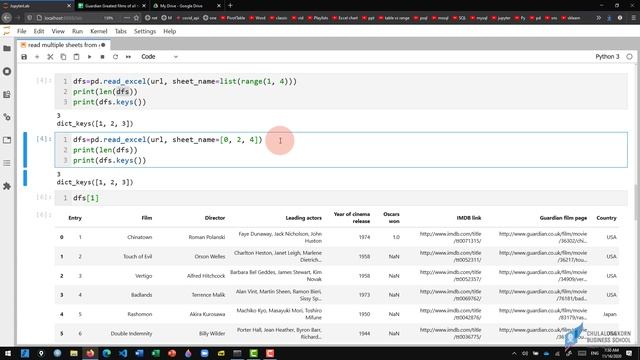This screenshot has height=360, width=640.
Task: Open Firefox from the taskbar
Action: pos(90,353)
